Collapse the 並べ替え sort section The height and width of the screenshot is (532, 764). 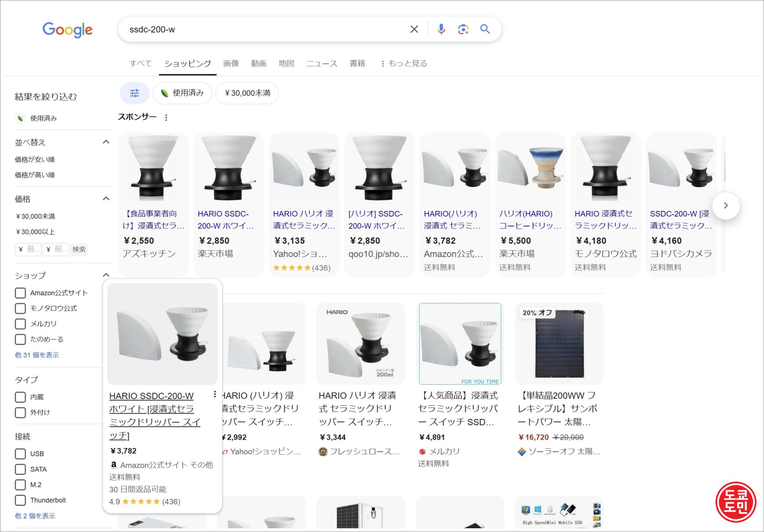tap(106, 142)
